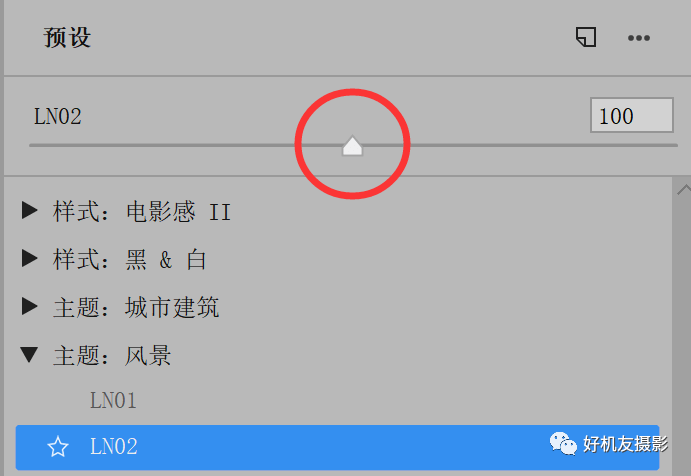Click the scrollbar up arrow
This screenshot has height=476, width=691.
tap(684, 190)
